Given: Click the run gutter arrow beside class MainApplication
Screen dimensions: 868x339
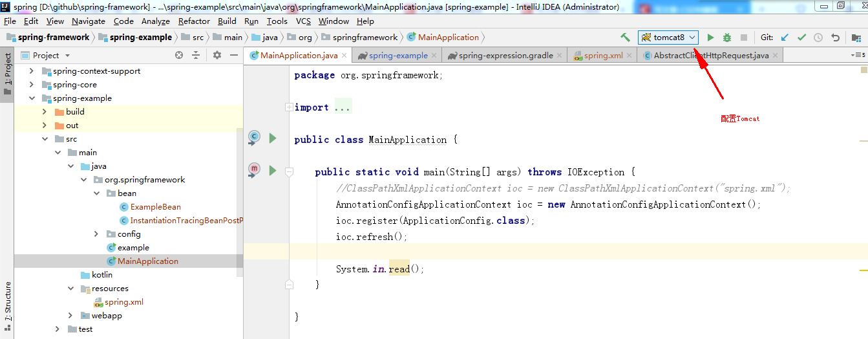Looking at the screenshot, I should click(x=273, y=138).
